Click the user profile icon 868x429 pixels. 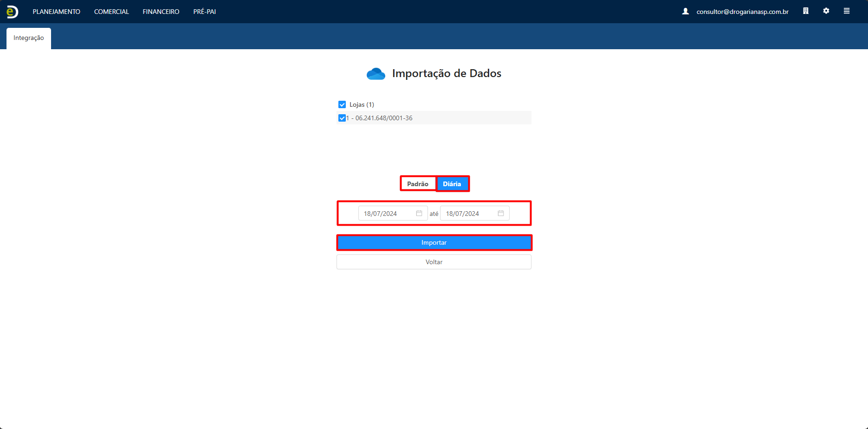point(685,11)
